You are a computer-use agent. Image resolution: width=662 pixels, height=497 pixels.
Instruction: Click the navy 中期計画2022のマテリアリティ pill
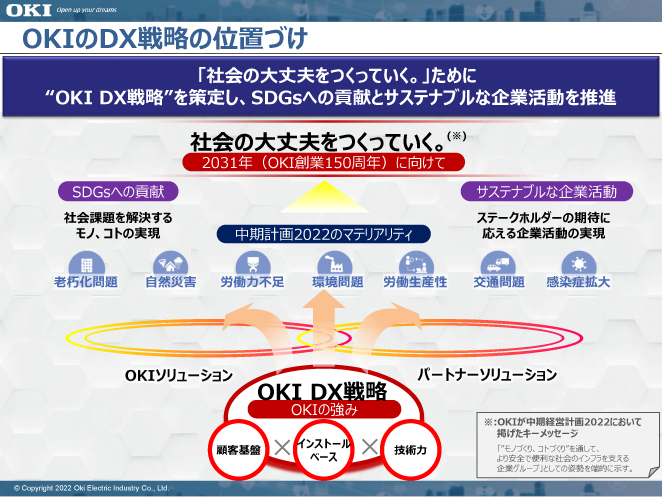[324, 234]
